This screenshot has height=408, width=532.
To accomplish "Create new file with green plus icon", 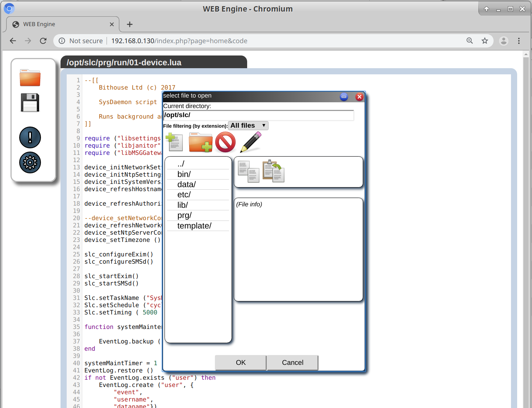I will (174, 142).
